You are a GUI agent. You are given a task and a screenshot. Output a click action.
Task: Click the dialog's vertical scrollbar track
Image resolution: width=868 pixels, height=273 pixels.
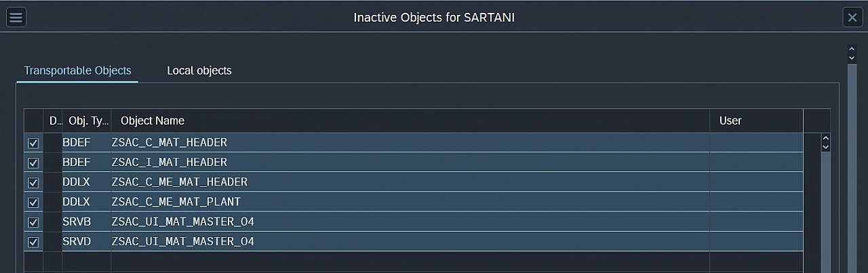click(x=852, y=169)
